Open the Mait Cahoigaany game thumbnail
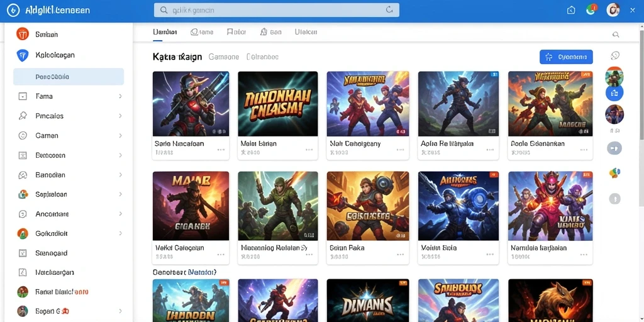This screenshot has width=644, height=322. point(368,104)
